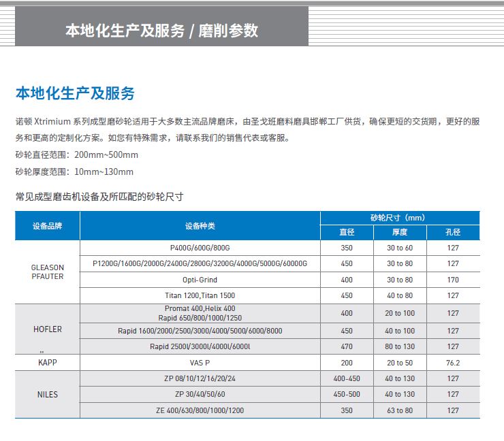This screenshot has height=441, width=504.
Task: Select the VAS P equipment cell
Action: 200,363
